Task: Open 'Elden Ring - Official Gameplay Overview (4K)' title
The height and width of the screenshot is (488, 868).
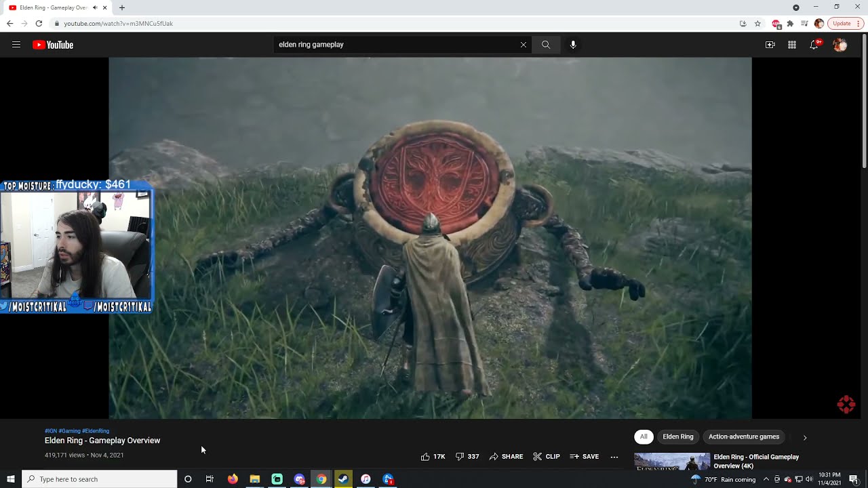Action: coord(756,461)
